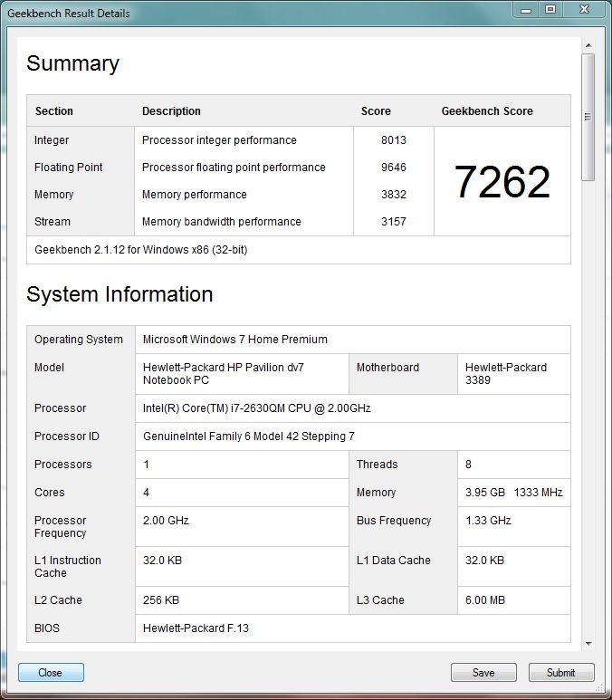
Task: Click the Section column header
Action: 54,111
